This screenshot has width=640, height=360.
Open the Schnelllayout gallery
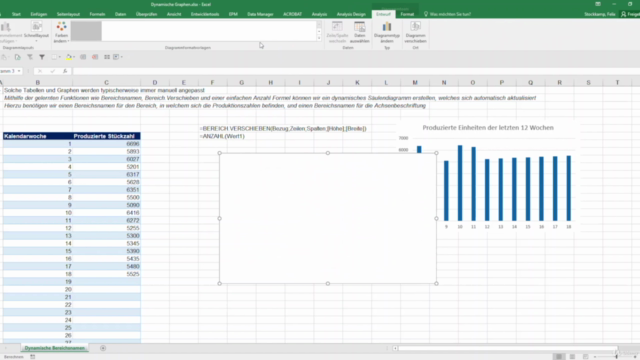click(36, 32)
